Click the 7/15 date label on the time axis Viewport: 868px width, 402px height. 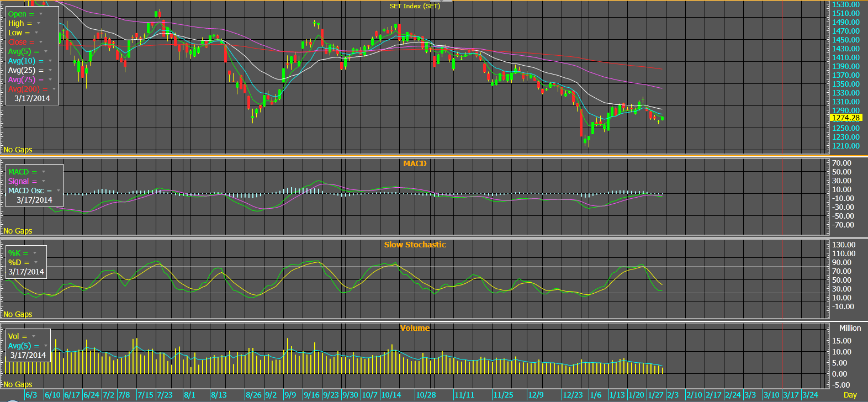[x=146, y=395]
